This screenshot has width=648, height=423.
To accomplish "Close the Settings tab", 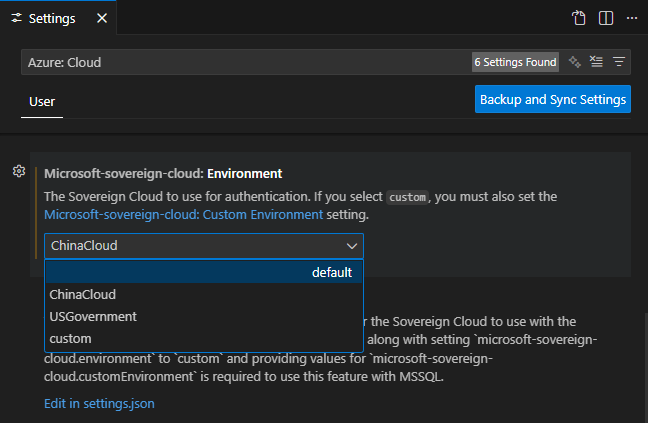I will (x=102, y=18).
